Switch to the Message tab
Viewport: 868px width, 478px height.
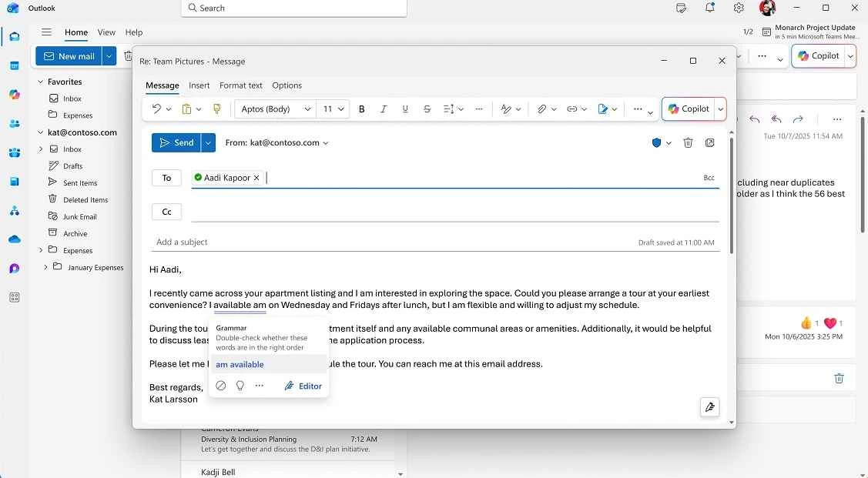(163, 85)
